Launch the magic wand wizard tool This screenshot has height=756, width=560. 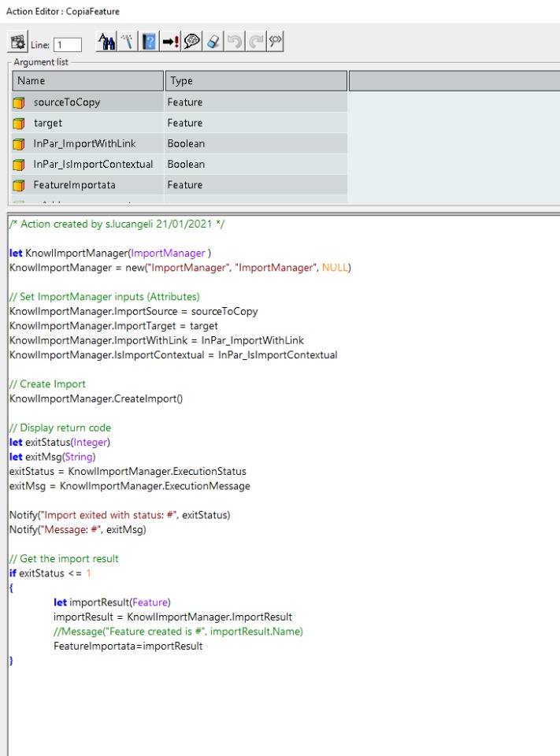[x=128, y=42]
